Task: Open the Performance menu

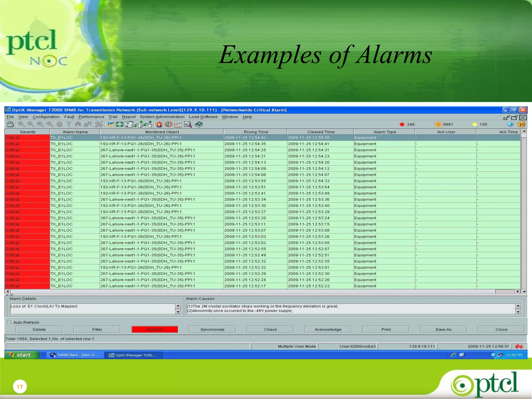Action: [91, 117]
